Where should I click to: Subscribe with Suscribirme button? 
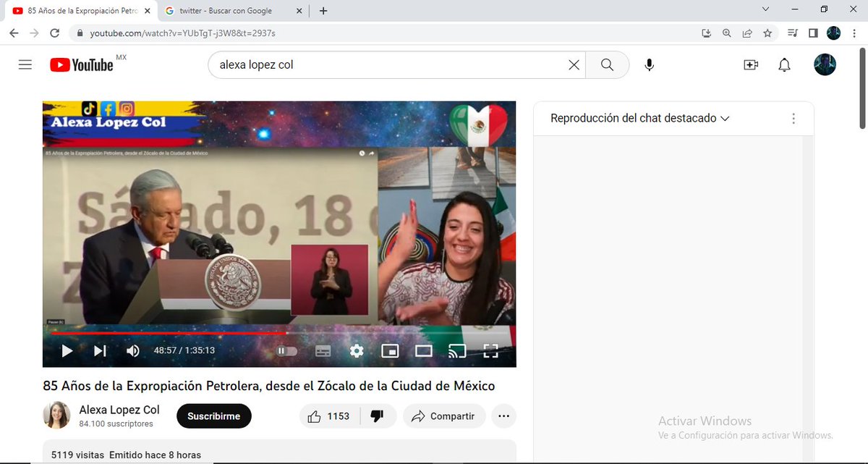pos(213,416)
